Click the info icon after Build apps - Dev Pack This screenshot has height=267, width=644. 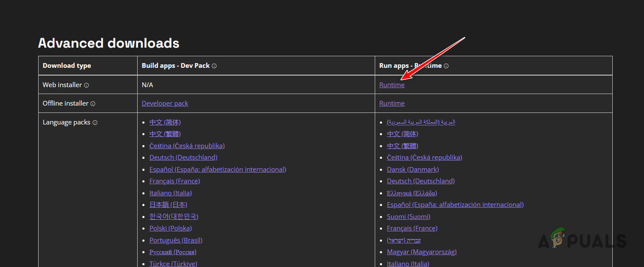coord(214,66)
